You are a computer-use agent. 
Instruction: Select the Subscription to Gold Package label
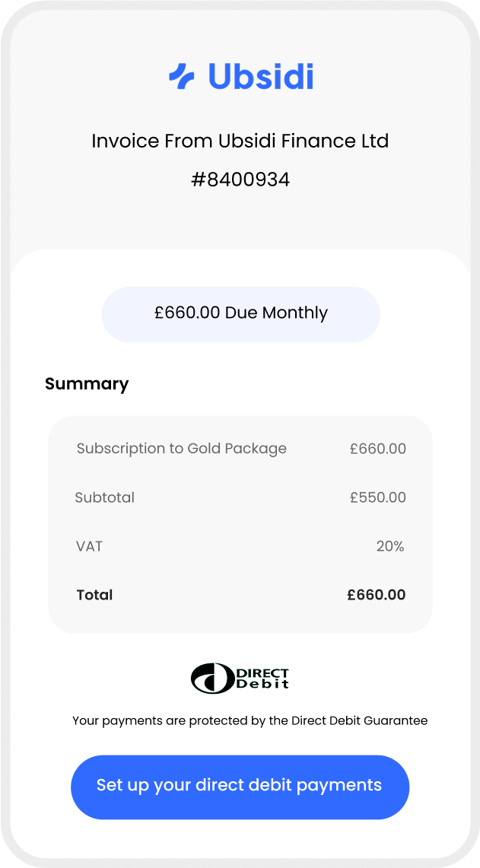point(181,449)
